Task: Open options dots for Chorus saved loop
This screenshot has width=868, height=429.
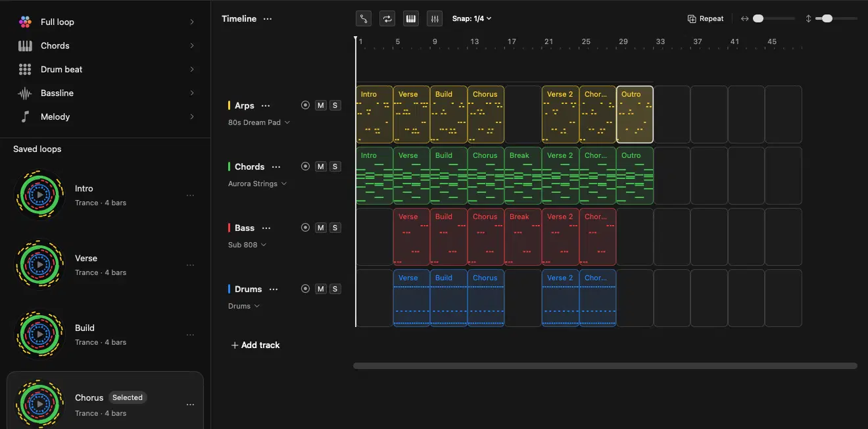Action: [x=190, y=405]
